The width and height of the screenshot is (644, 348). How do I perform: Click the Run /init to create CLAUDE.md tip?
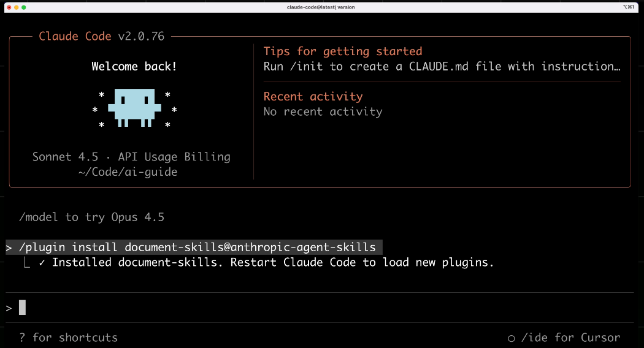click(442, 67)
